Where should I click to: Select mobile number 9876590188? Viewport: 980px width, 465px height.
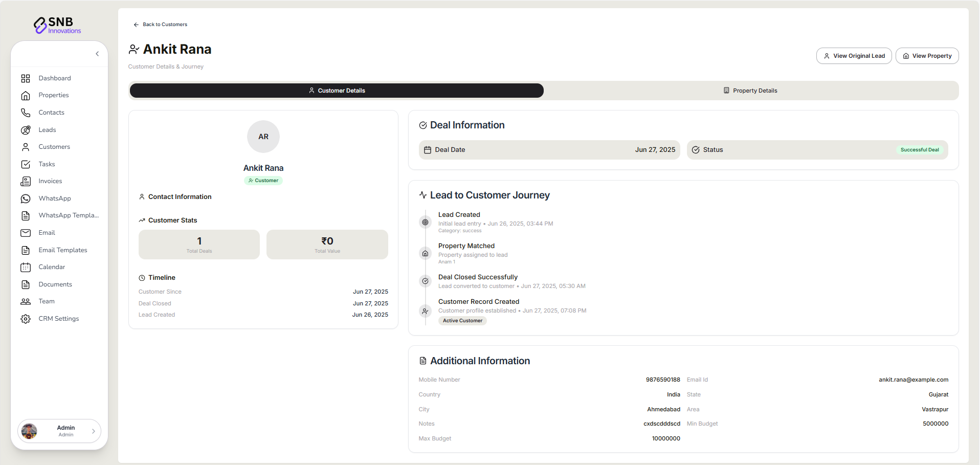663,380
